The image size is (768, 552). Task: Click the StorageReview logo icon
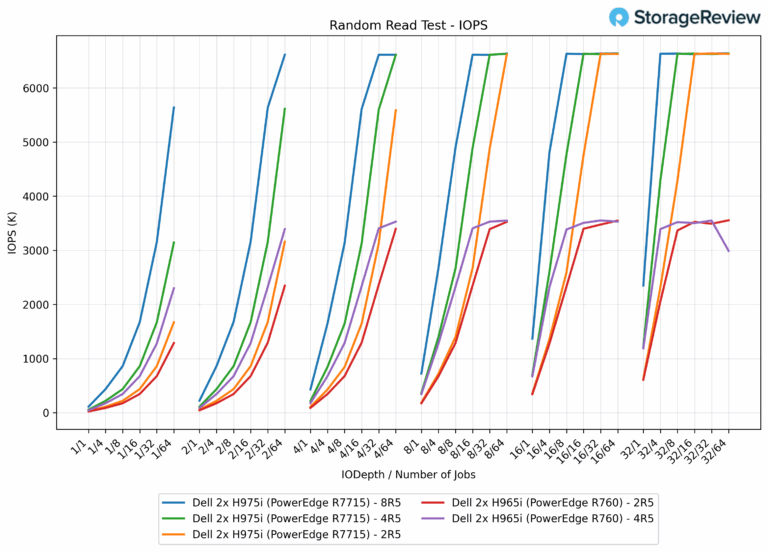(620, 17)
